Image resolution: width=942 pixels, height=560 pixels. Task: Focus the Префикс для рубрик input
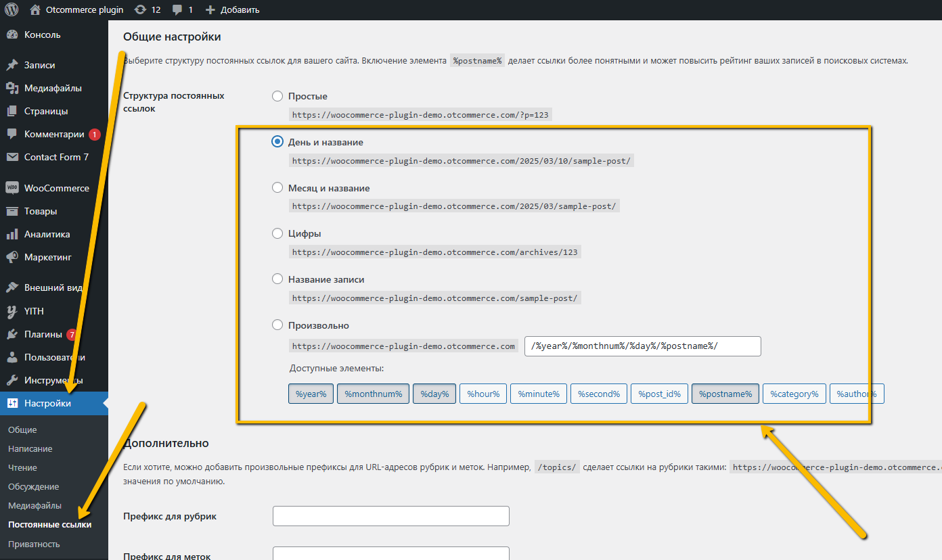391,516
